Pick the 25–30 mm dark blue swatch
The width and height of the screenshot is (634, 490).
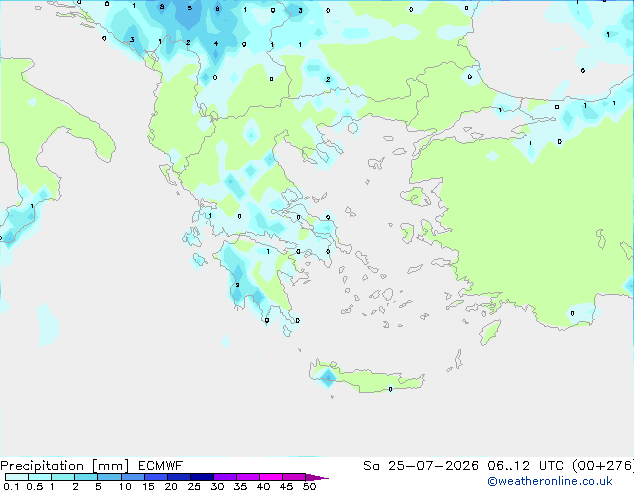[x=201, y=477]
